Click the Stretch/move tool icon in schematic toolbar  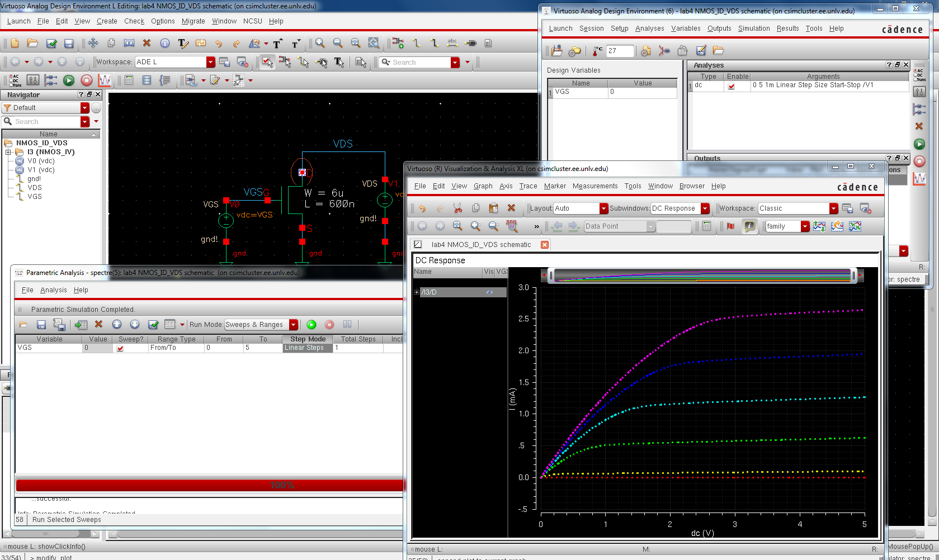pos(93,43)
